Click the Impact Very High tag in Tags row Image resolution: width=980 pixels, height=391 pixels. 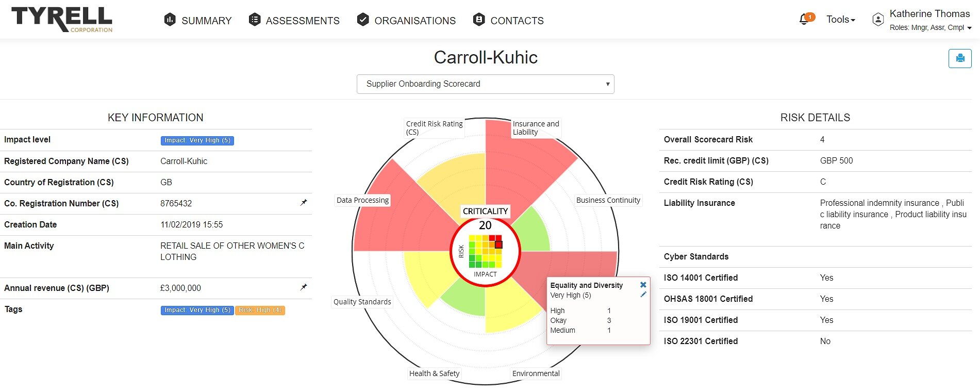pos(197,310)
